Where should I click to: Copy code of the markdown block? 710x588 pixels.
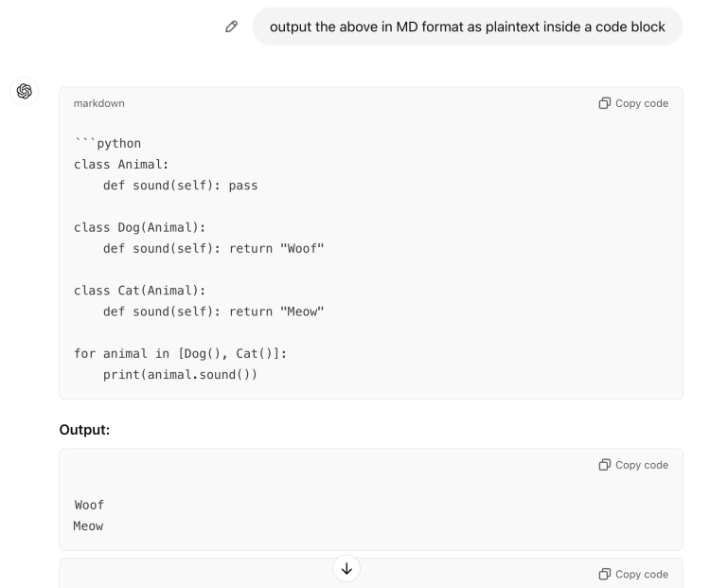point(633,103)
